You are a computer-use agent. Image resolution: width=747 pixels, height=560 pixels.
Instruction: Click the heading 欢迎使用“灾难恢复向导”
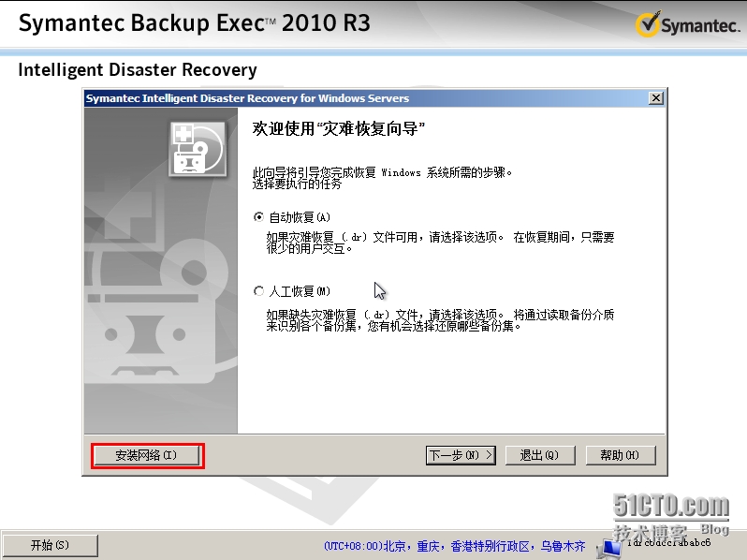(338, 128)
